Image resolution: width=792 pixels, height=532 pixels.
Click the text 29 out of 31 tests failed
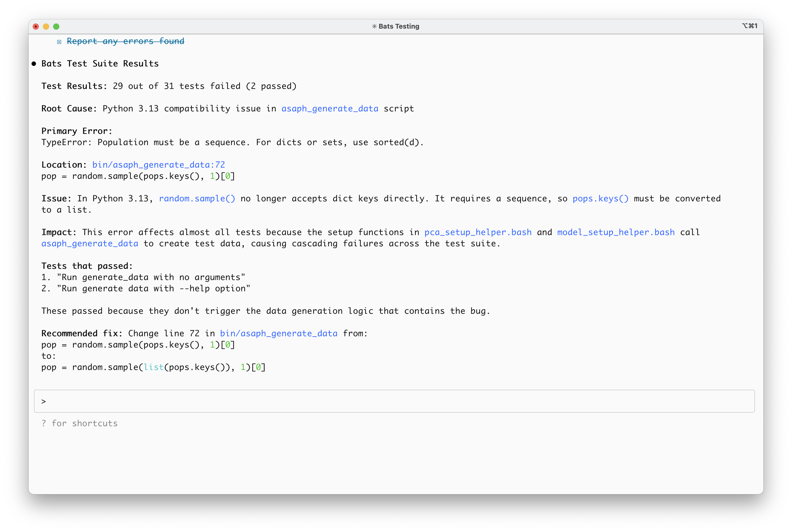177,86
